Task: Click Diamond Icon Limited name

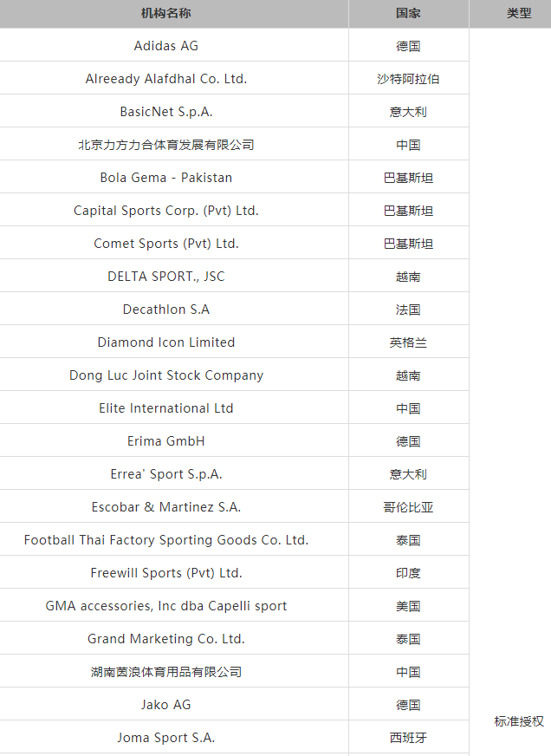Action: click(166, 342)
